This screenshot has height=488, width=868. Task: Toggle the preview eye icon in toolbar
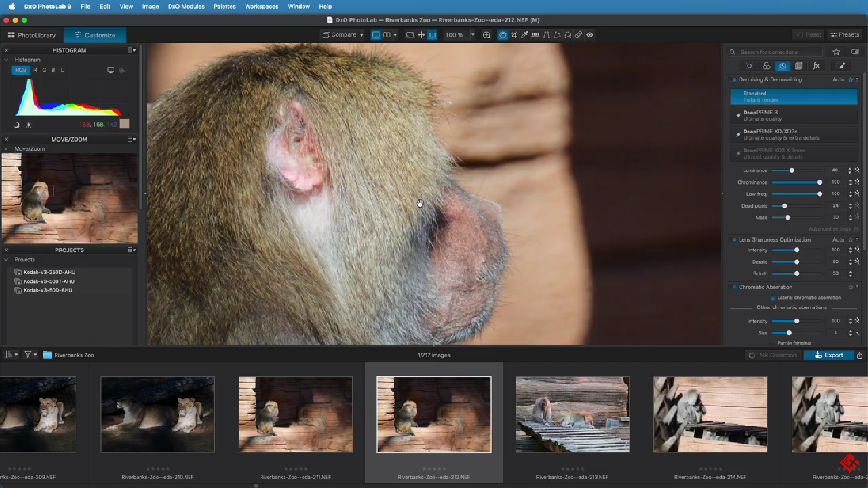tap(590, 35)
